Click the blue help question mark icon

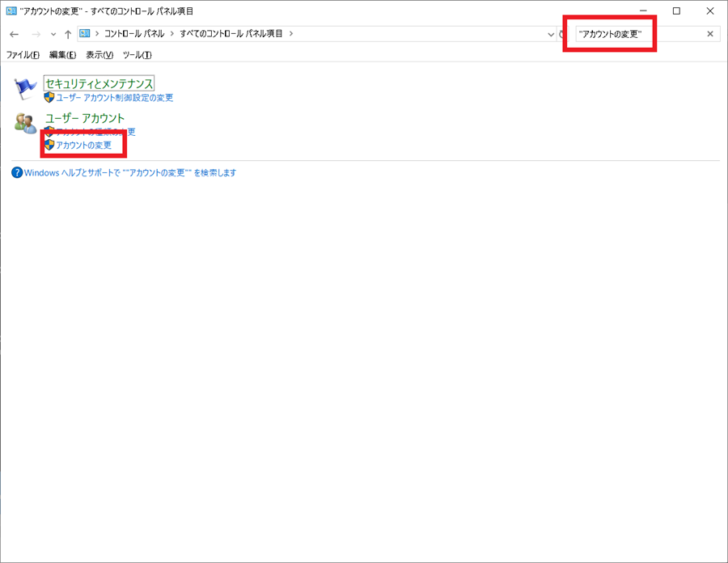pos(17,172)
